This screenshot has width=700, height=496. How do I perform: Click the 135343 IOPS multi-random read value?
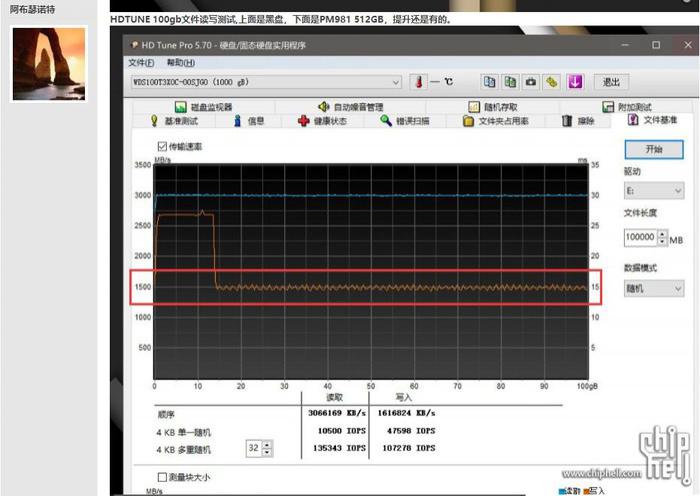(339, 448)
